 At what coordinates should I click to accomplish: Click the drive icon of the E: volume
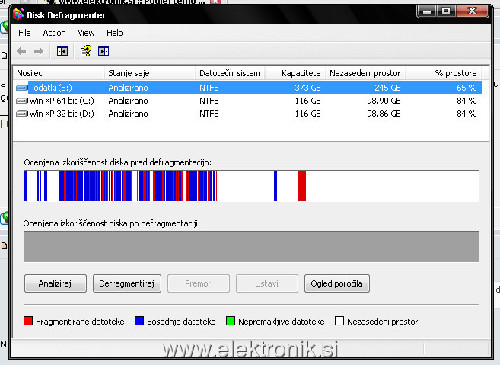pos(22,88)
